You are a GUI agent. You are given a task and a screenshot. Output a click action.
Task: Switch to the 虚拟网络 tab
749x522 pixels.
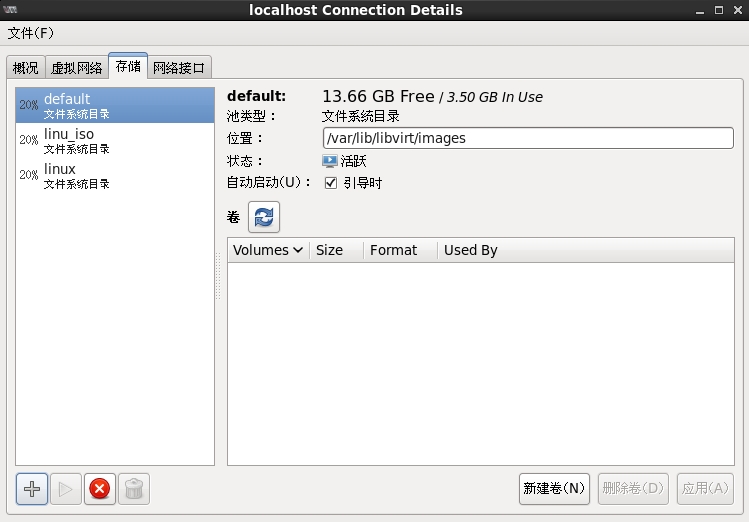tap(76, 68)
